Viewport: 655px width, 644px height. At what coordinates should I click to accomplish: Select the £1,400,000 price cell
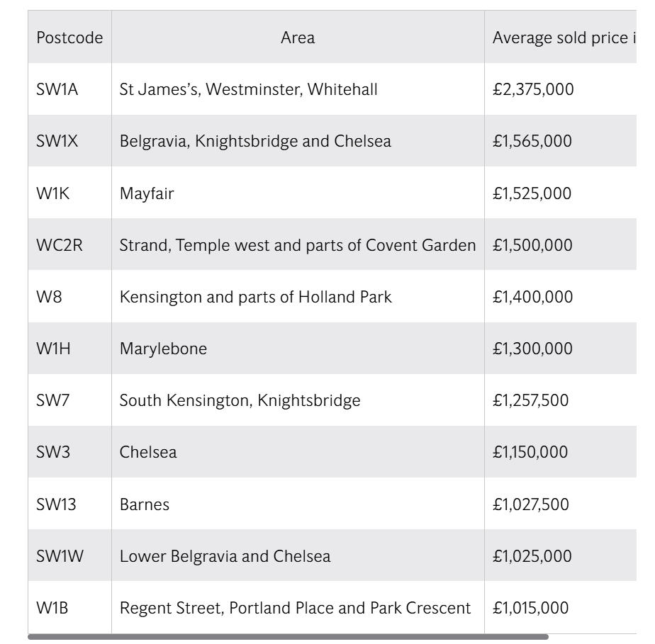[532, 297]
